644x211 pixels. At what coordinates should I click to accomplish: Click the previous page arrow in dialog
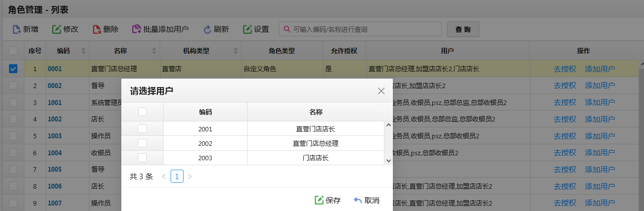click(164, 176)
